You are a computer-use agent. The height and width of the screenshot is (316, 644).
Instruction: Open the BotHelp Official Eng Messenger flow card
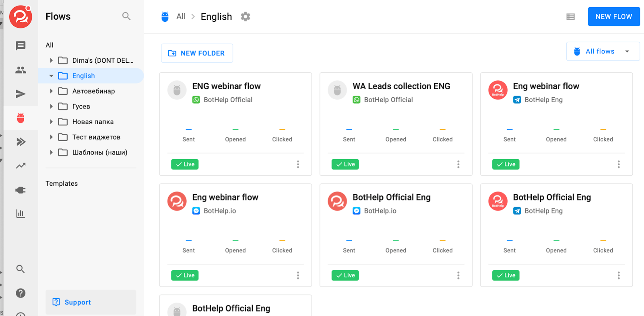pyautogui.click(x=391, y=197)
